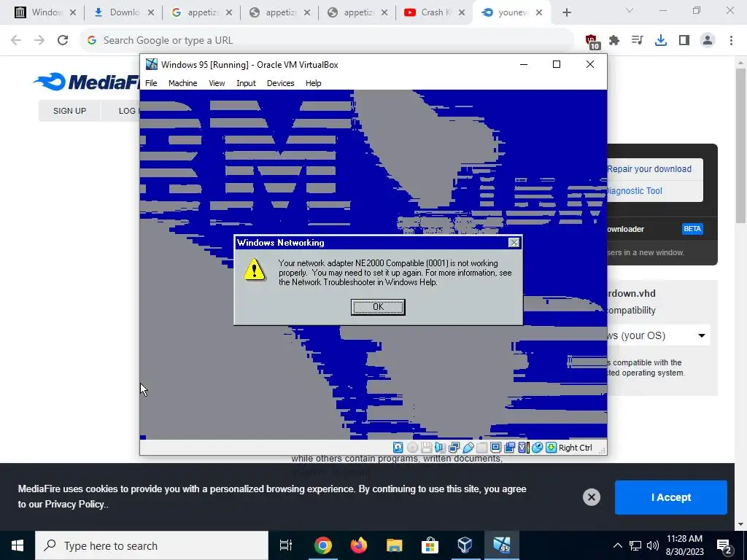Click the Diagnostic Tool link
The width and height of the screenshot is (747, 560).
point(634,191)
